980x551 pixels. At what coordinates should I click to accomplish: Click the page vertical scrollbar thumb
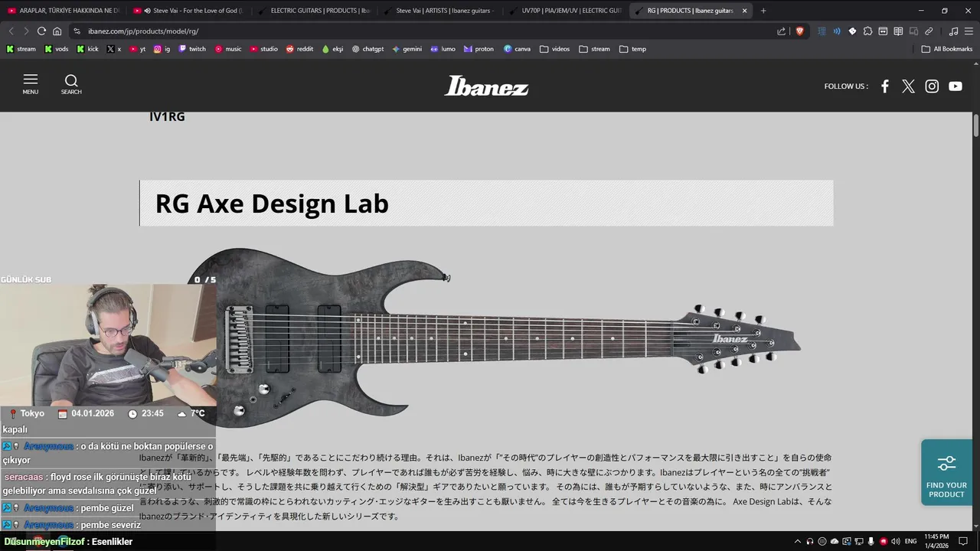[x=976, y=125]
